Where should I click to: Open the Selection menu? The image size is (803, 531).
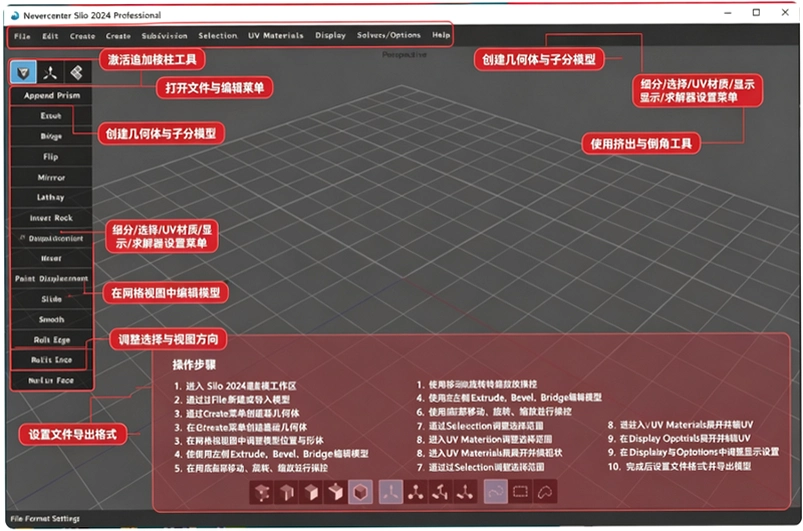(x=218, y=36)
